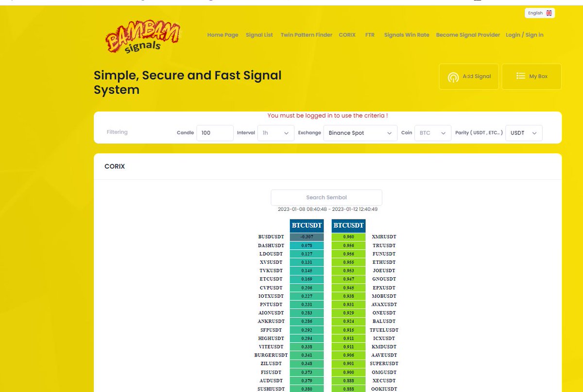583x392 pixels.
Task: Open Twin Pattern Finder page
Action: (307, 35)
